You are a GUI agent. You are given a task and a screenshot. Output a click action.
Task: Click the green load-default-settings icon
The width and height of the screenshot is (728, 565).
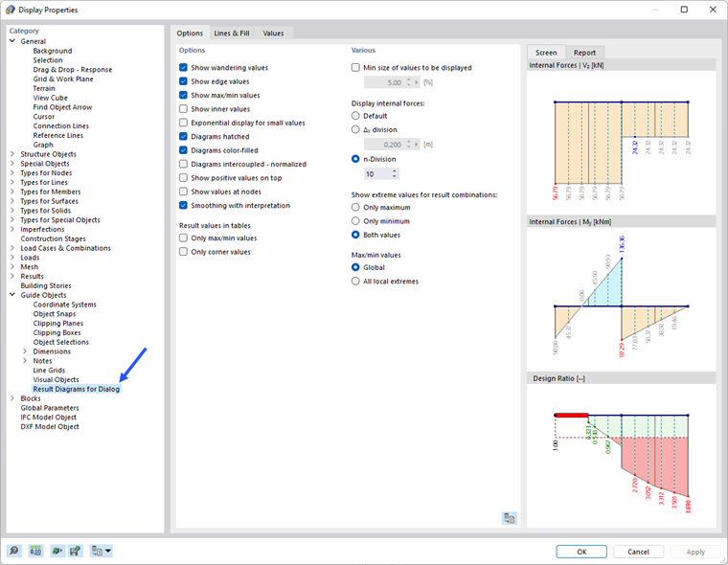(57, 551)
